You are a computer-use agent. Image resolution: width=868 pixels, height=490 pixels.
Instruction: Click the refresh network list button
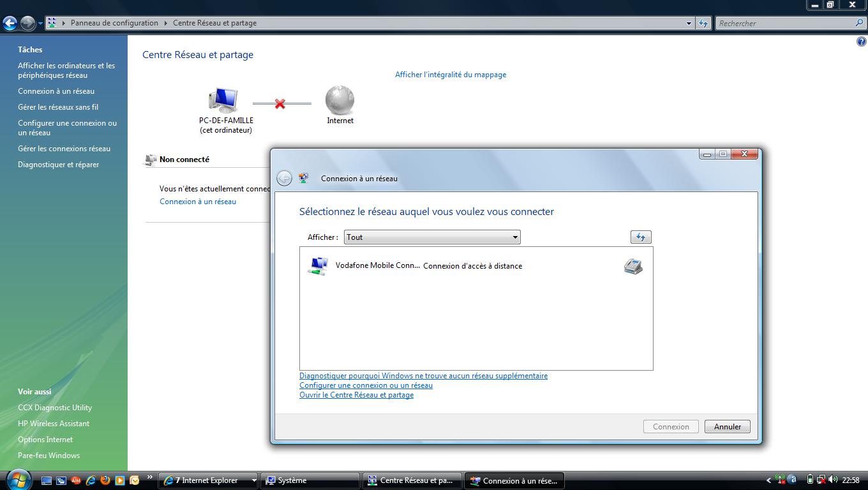pyautogui.click(x=640, y=237)
